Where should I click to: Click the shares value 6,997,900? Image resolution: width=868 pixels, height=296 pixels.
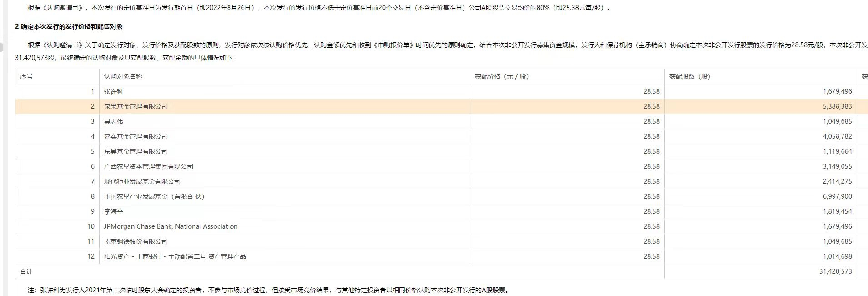pos(837,196)
